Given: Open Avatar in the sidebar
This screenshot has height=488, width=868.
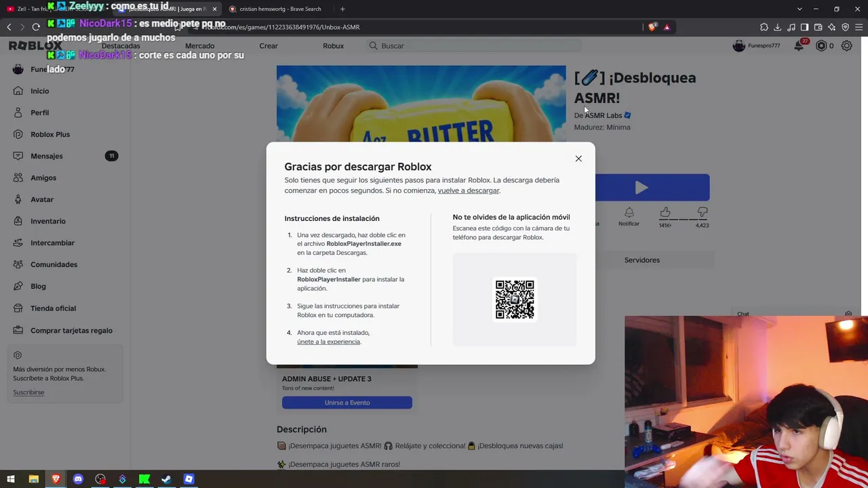Looking at the screenshot, I should (42, 199).
